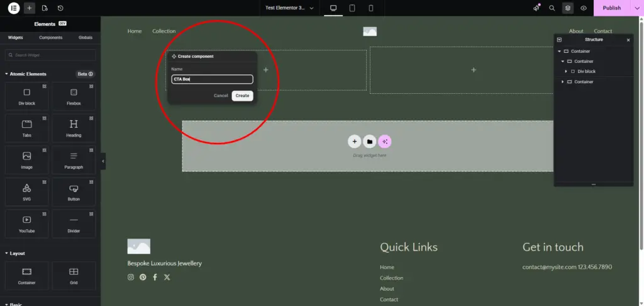
Task: Select the SVG widget
Action: (x=26, y=191)
